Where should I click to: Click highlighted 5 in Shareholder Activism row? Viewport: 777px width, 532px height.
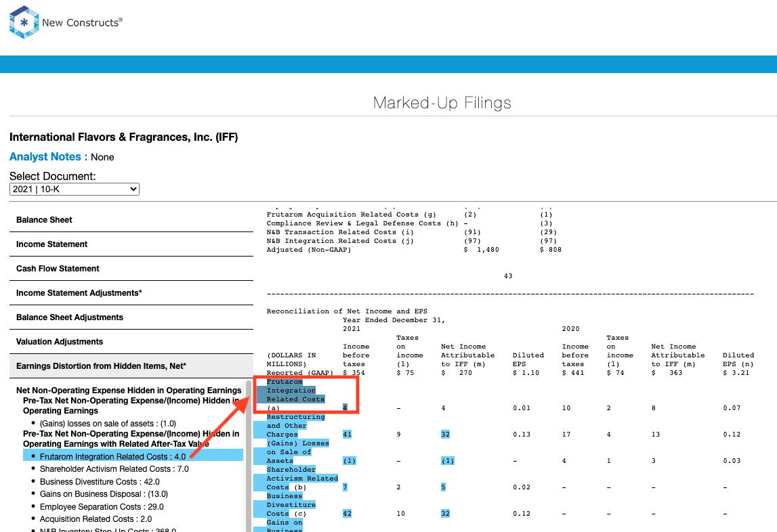pyautogui.click(x=443, y=487)
